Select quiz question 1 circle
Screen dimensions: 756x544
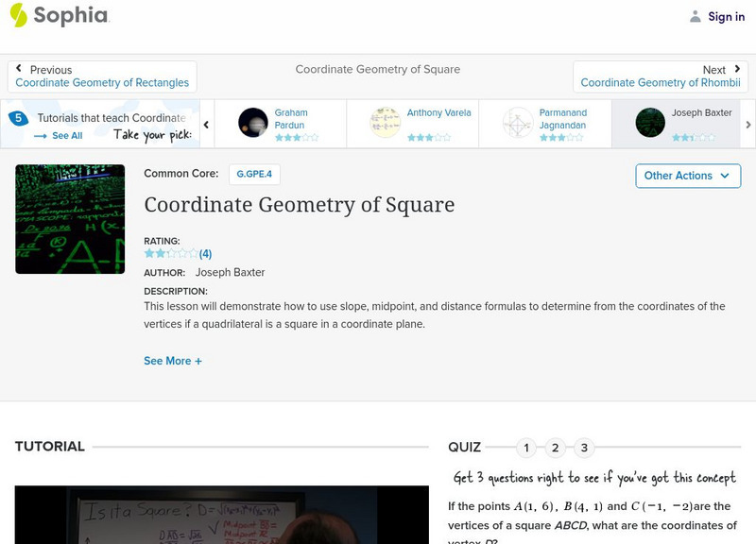coord(526,448)
